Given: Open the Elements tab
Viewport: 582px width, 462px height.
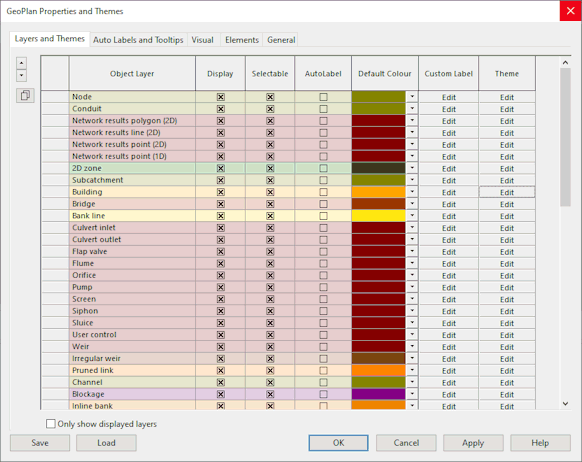Looking at the screenshot, I should pos(242,40).
